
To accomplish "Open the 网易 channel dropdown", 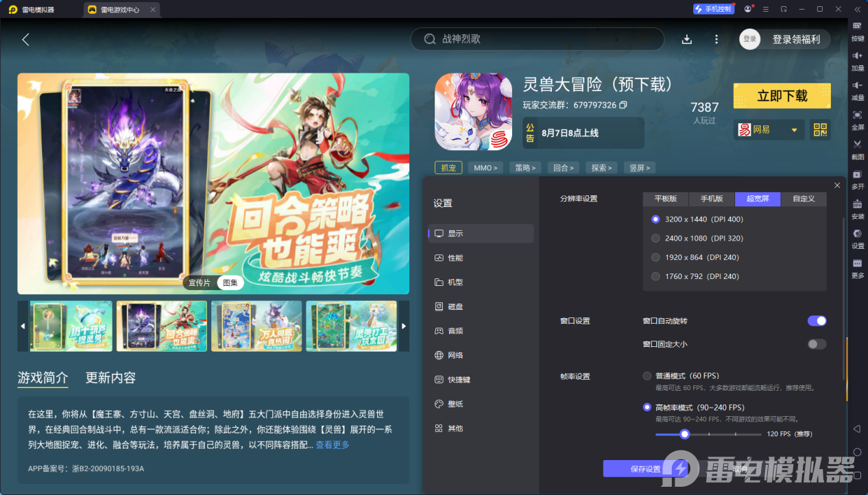I will (769, 130).
